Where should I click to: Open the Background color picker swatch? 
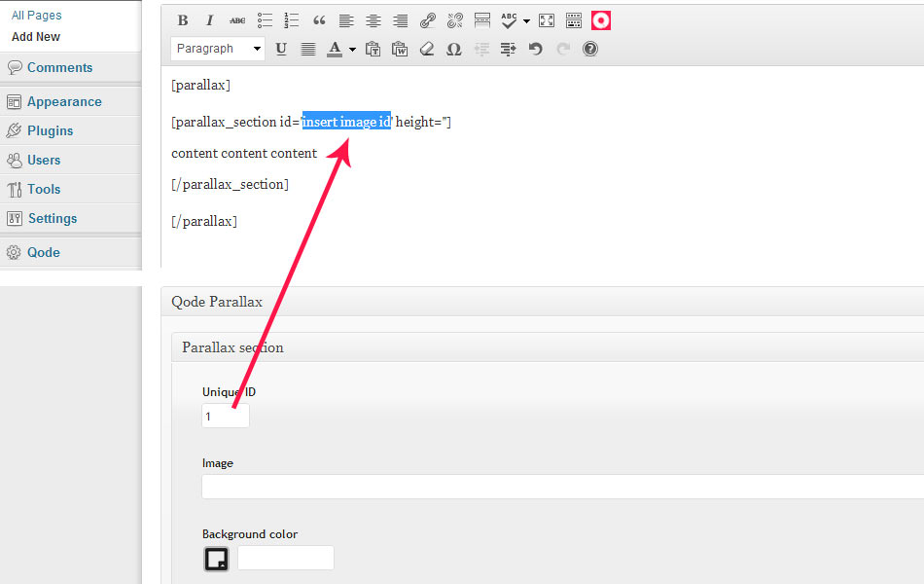pyautogui.click(x=216, y=559)
